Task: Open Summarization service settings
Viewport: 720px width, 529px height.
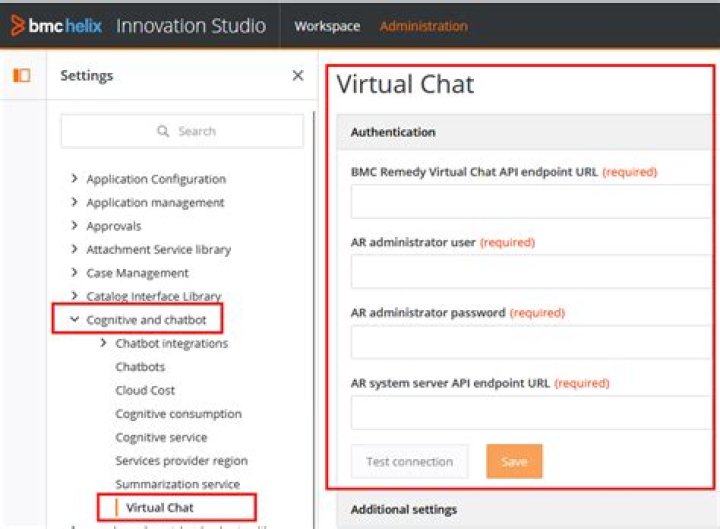Action: pyautogui.click(x=178, y=484)
